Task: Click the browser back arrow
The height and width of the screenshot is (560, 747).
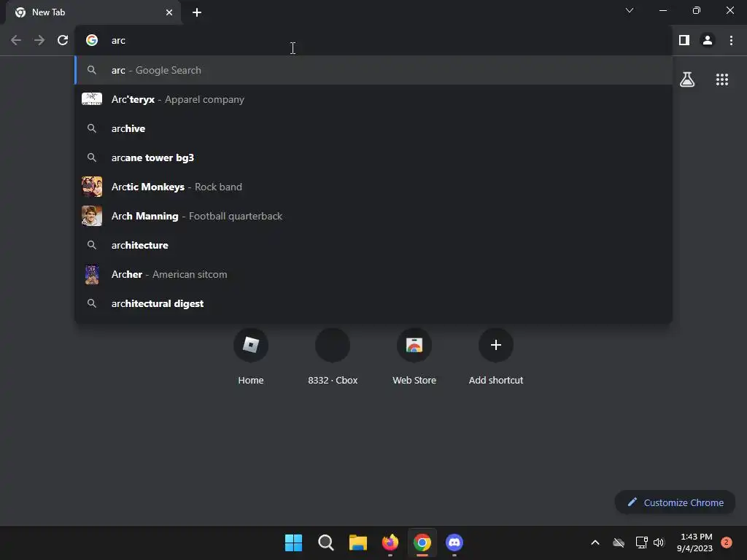Action: 16,41
